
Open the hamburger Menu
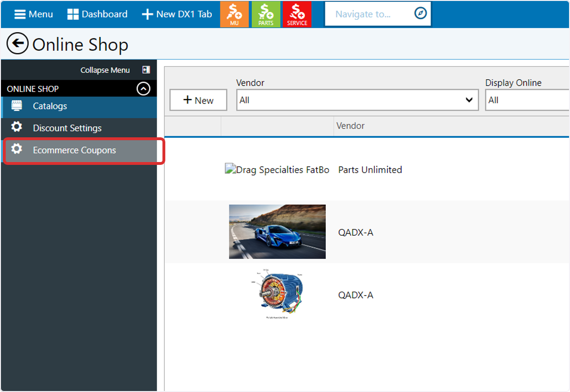[x=33, y=14]
